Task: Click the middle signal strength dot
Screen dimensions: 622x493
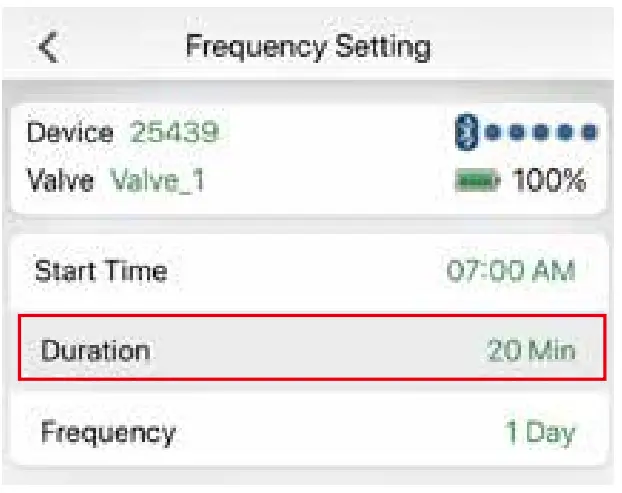Action: click(542, 131)
